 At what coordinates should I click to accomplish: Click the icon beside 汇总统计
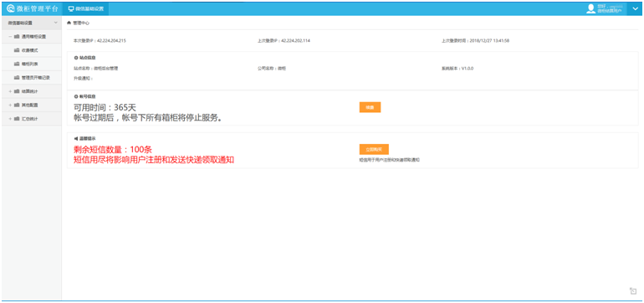17,119
